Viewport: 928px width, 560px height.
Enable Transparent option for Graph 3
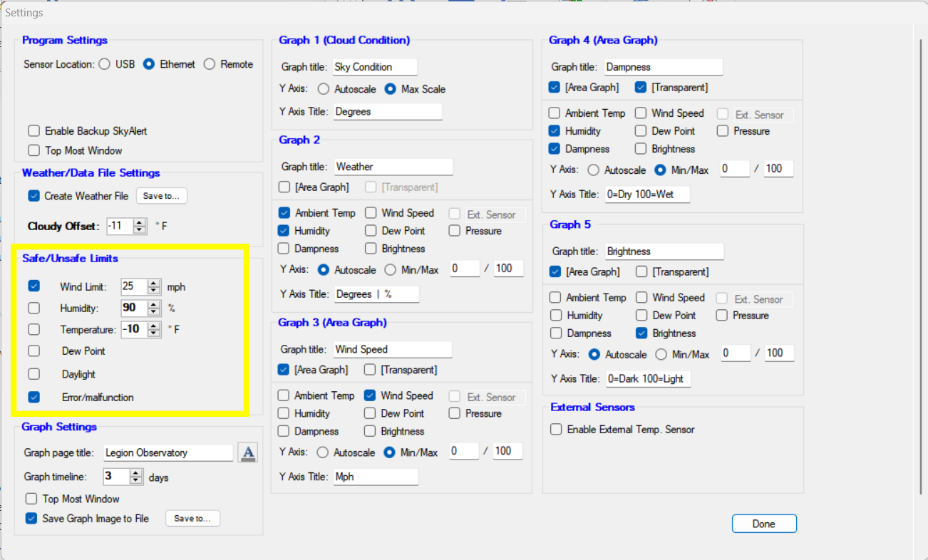pyautogui.click(x=370, y=370)
